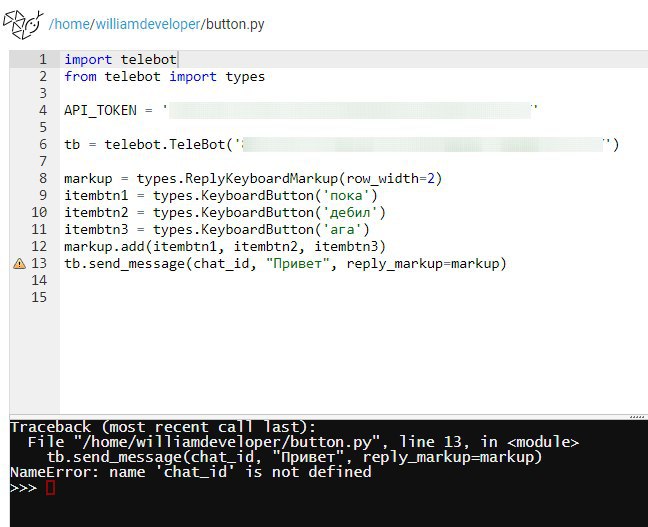The height and width of the screenshot is (527, 648).
Task: Click gutter line number 8
Action: [43, 179]
